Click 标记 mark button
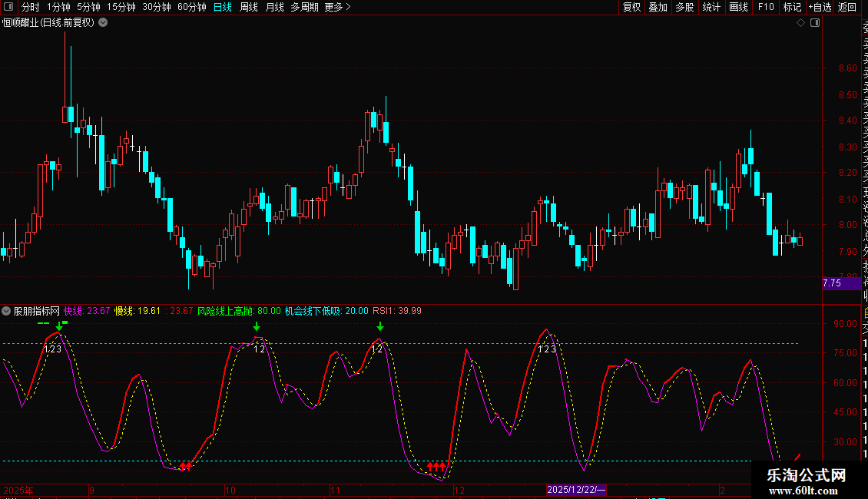 point(792,7)
